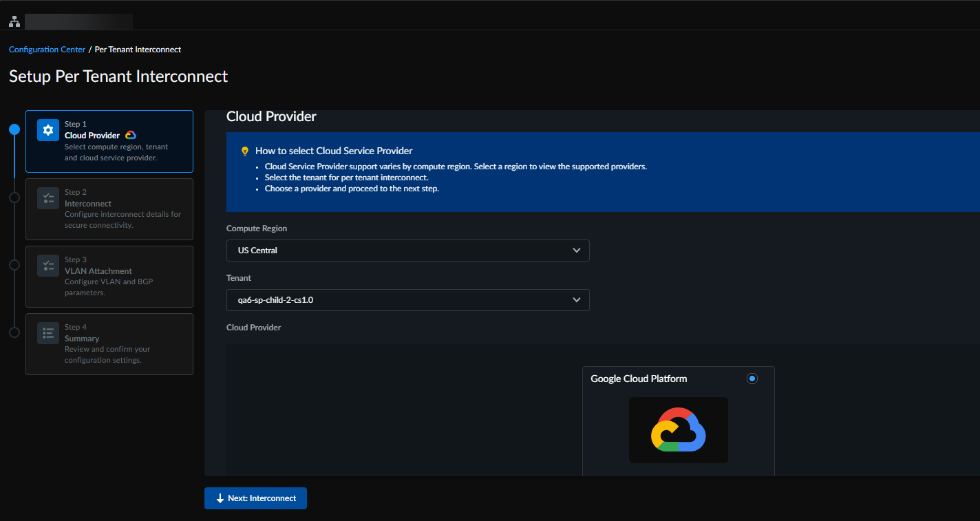Click the Google Cloud Platform card title

point(639,379)
